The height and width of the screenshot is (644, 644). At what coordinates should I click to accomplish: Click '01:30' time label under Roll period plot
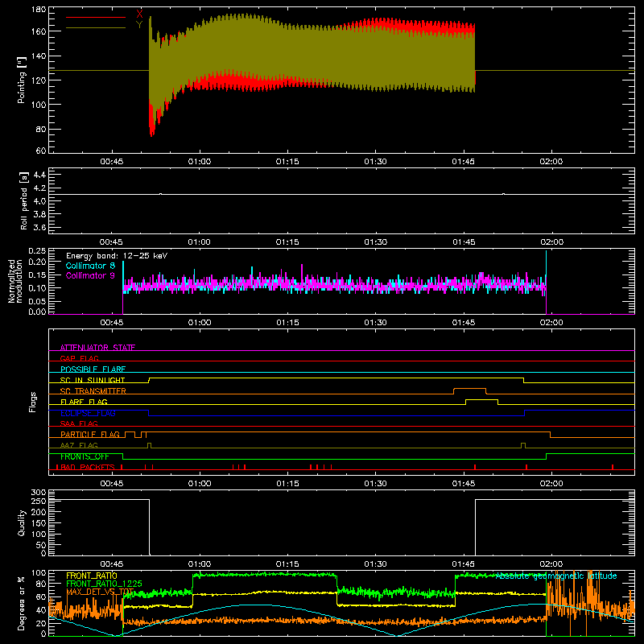click(375, 242)
